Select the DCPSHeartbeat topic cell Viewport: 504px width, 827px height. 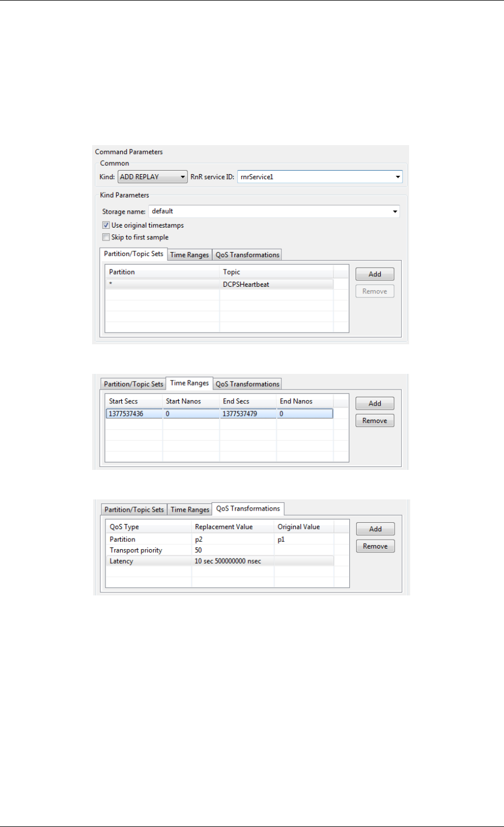(x=276, y=285)
